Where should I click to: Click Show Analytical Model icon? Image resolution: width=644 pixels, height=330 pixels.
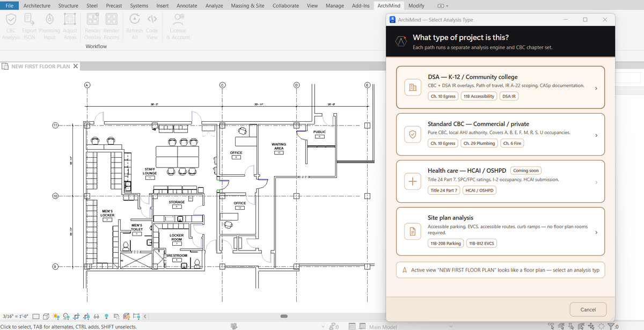coord(127,317)
